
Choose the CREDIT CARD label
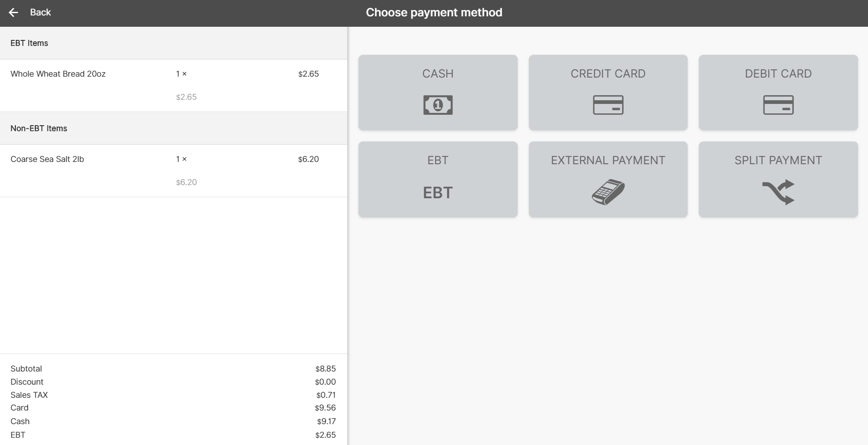pos(608,73)
